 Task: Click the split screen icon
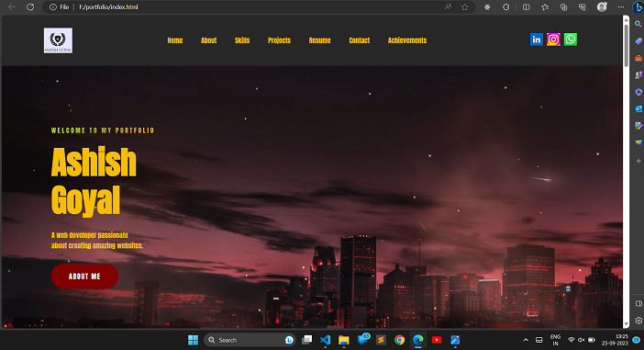click(x=526, y=7)
